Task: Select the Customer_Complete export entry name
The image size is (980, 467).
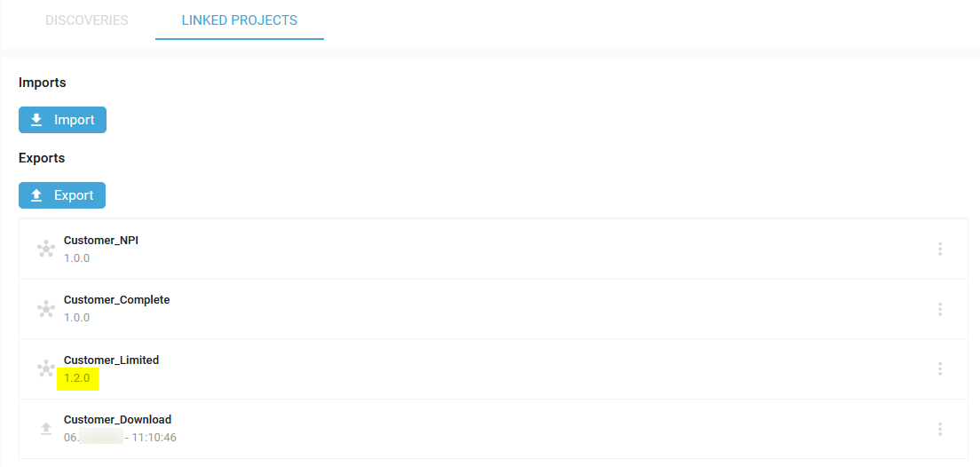Action: [117, 300]
